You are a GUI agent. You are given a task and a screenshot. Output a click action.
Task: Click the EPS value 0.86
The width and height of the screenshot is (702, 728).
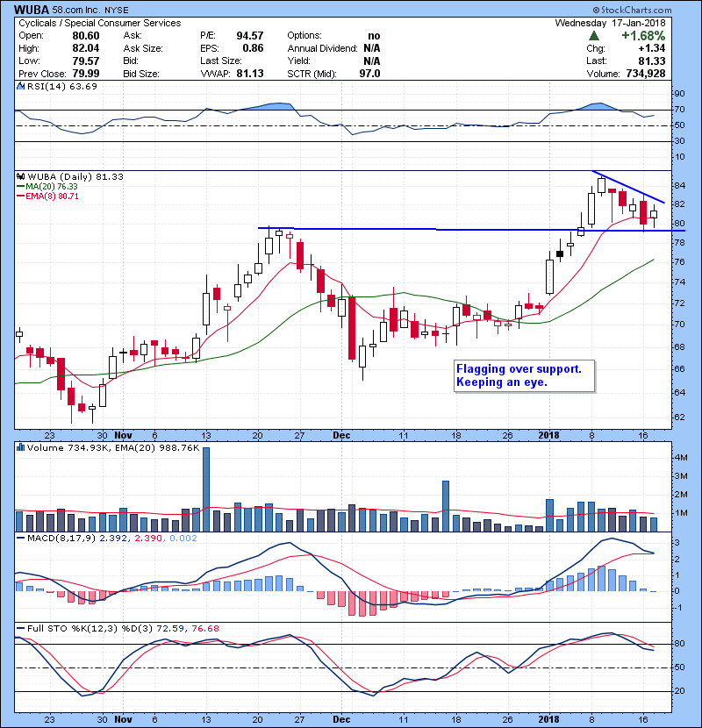(253, 48)
